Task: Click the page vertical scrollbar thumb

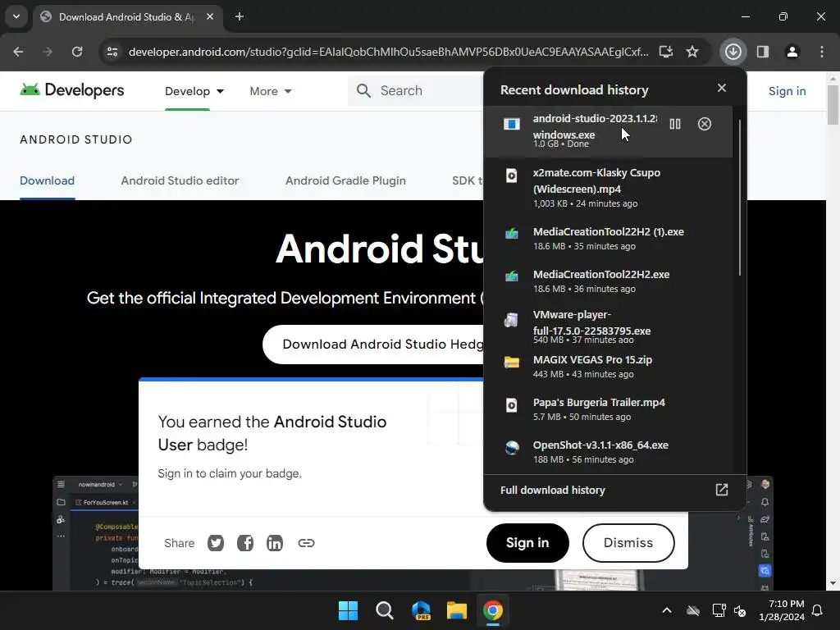Action: (x=833, y=104)
